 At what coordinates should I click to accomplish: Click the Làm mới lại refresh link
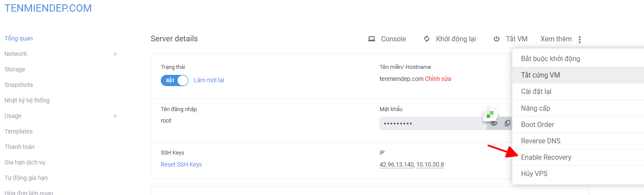(x=209, y=80)
